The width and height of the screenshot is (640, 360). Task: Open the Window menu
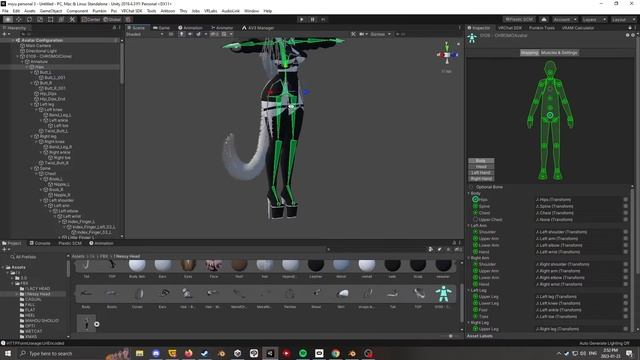pyautogui.click(x=251, y=11)
